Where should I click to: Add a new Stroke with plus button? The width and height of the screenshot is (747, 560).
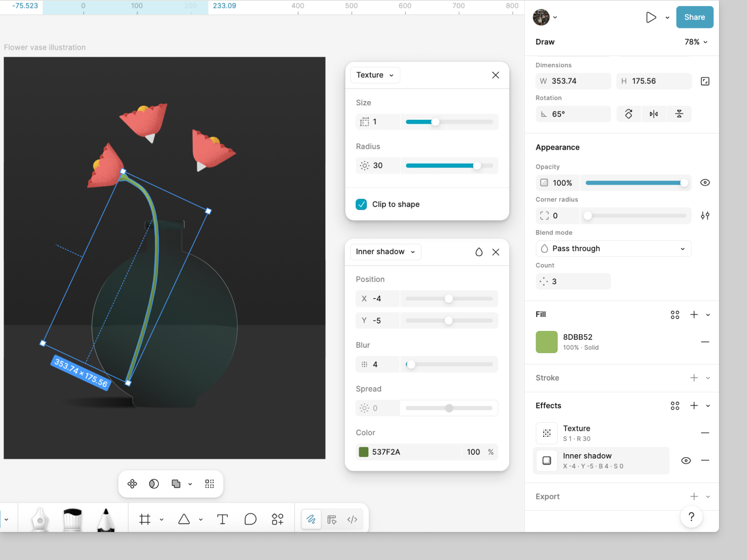(x=694, y=378)
